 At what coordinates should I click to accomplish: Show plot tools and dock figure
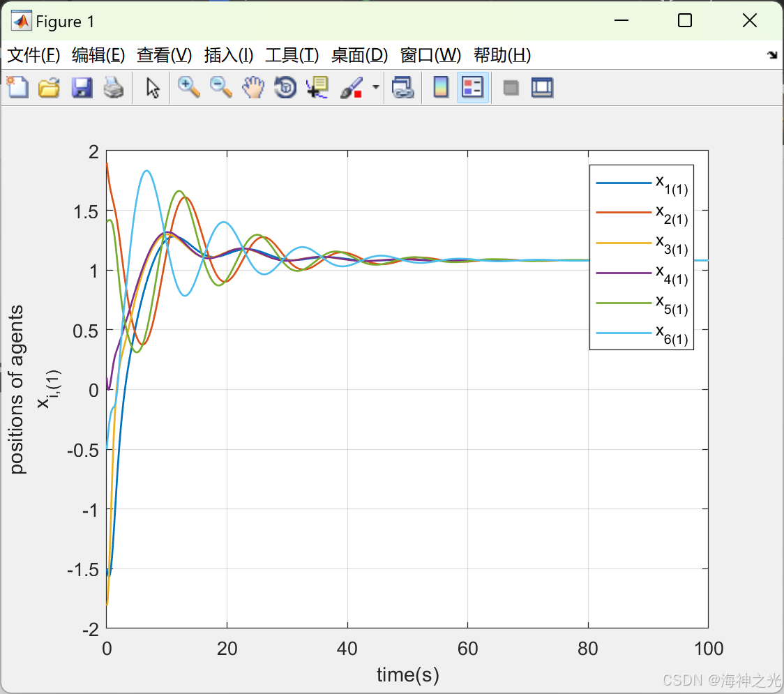pos(542,87)
